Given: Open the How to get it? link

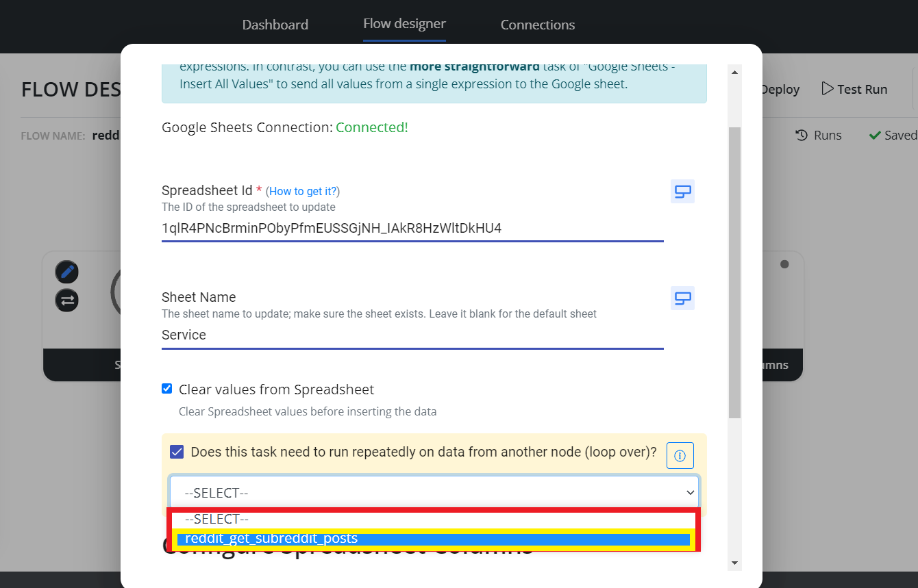Looking at the screenshot, I should pyautogui.click(x=303, y=191).
